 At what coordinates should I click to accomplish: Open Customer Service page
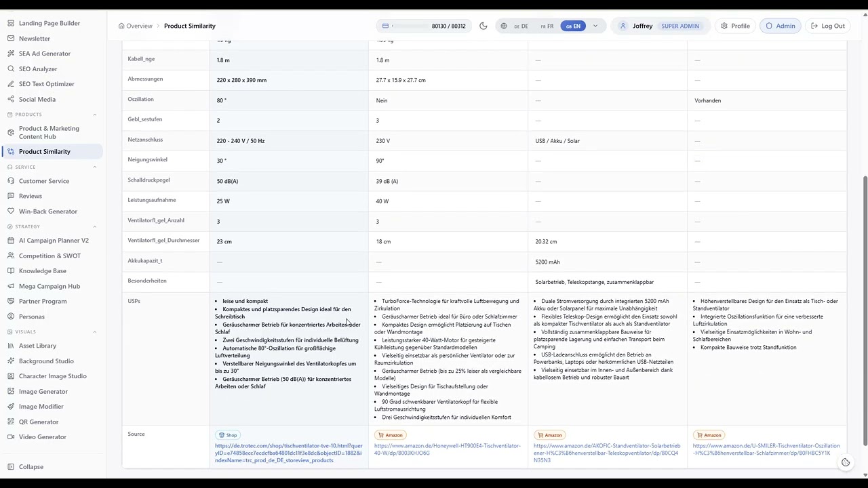point(44,181)
